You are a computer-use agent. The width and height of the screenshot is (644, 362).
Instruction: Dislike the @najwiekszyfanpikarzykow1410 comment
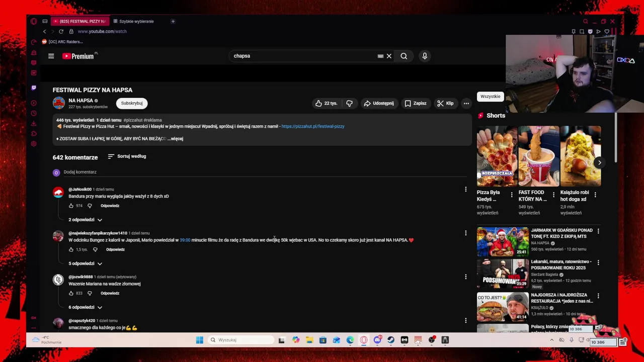click(x=95, y=249)
